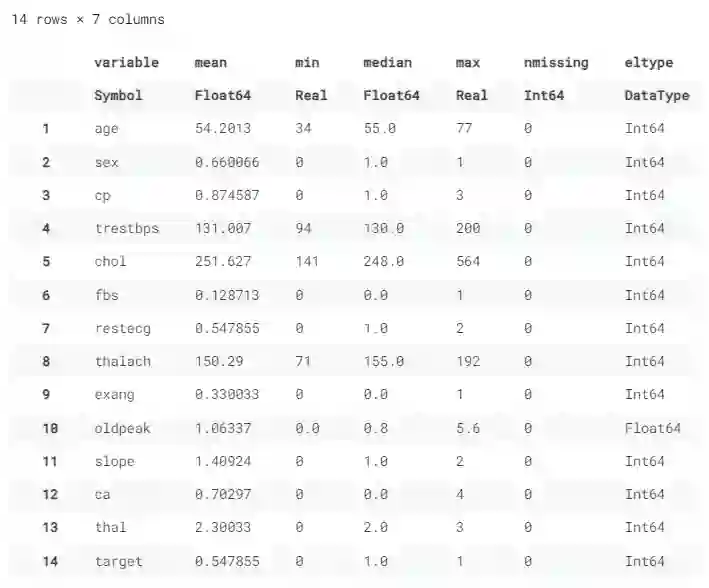Click the 'mean' column header

[211, 62]
